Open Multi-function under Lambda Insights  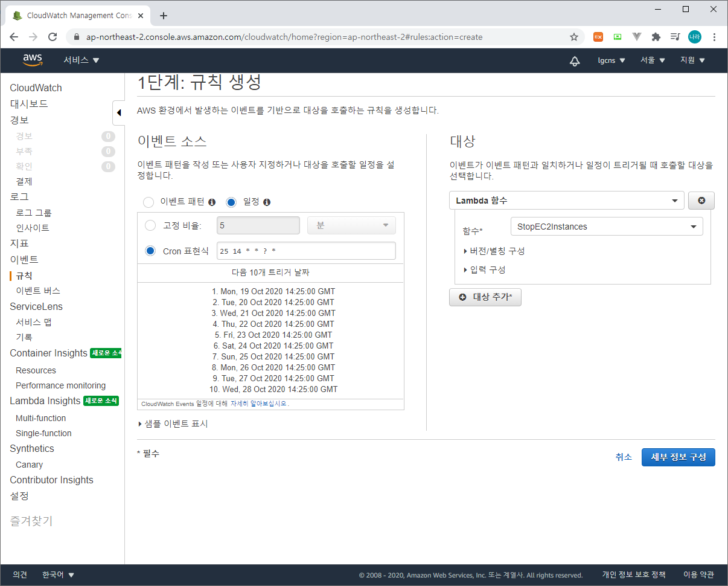[x=40, y=418]
